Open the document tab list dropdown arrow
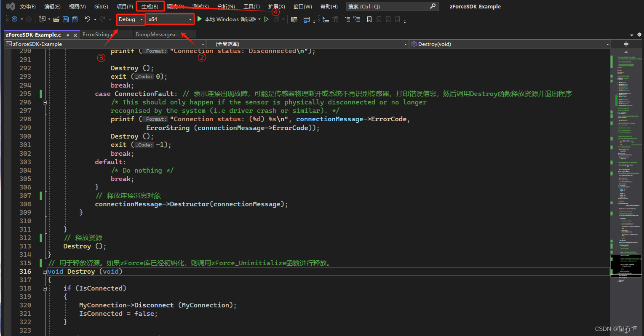644x336 pixels. pos(632,35)
